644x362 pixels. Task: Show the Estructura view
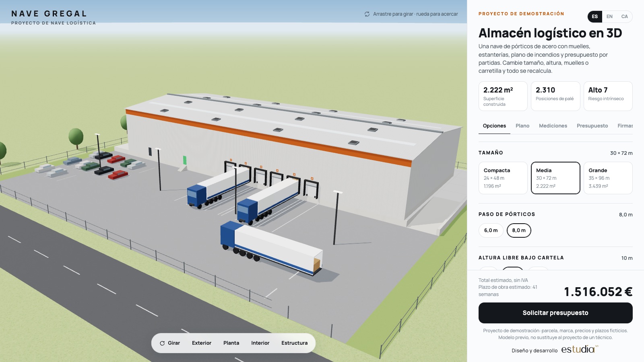(x=294, y=343)
